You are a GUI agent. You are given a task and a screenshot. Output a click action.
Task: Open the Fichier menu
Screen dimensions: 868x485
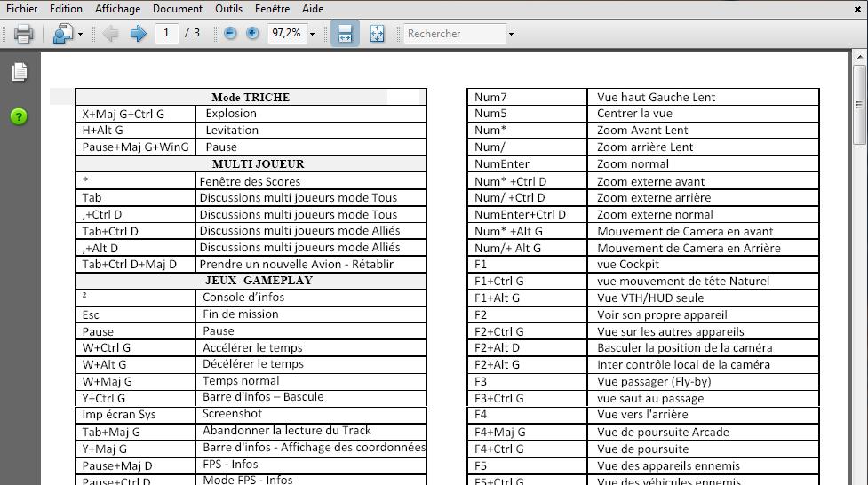[22, 9]
